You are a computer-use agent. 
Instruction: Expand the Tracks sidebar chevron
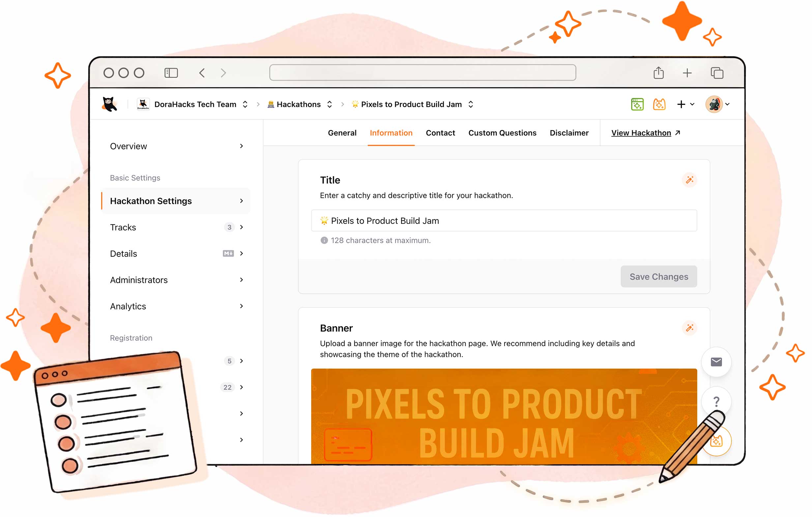coord(242,227)
